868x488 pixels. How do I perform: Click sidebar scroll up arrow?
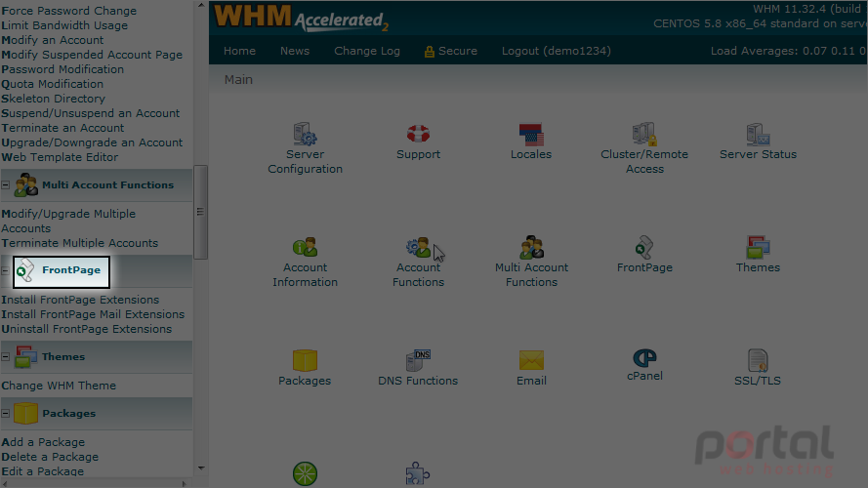[x=201, y=5]
